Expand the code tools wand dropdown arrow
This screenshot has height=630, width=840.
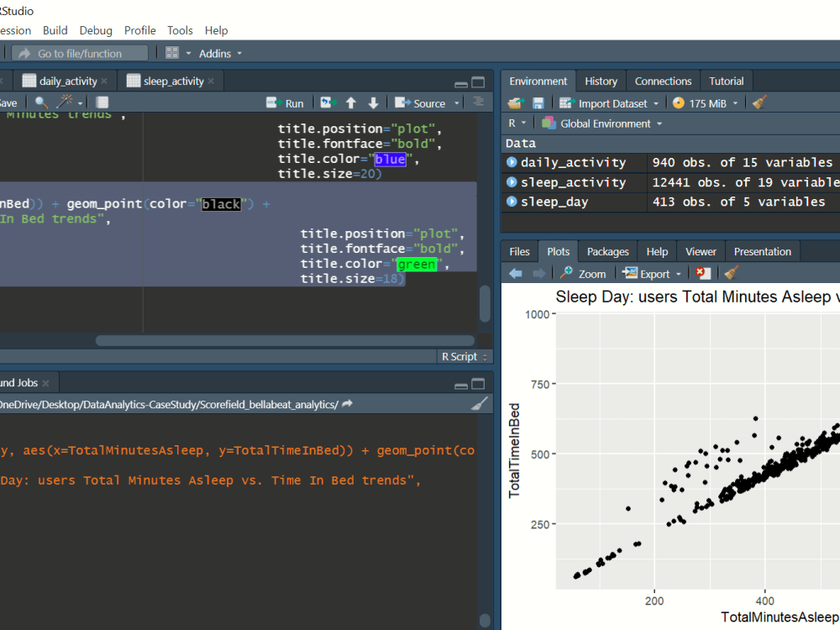80,102
